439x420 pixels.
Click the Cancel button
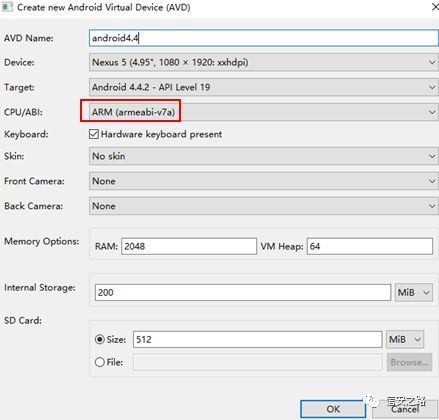405,409
